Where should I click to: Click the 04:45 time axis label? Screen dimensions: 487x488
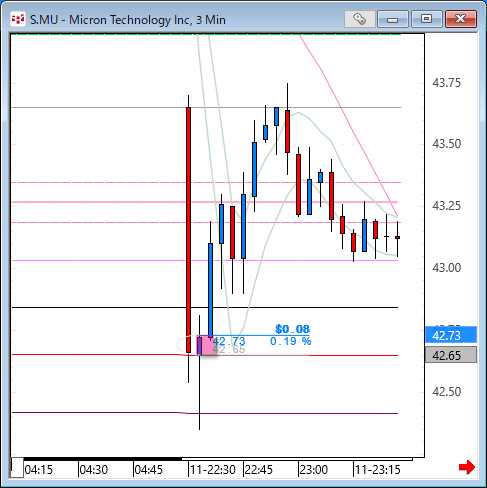tap(149, 470)
